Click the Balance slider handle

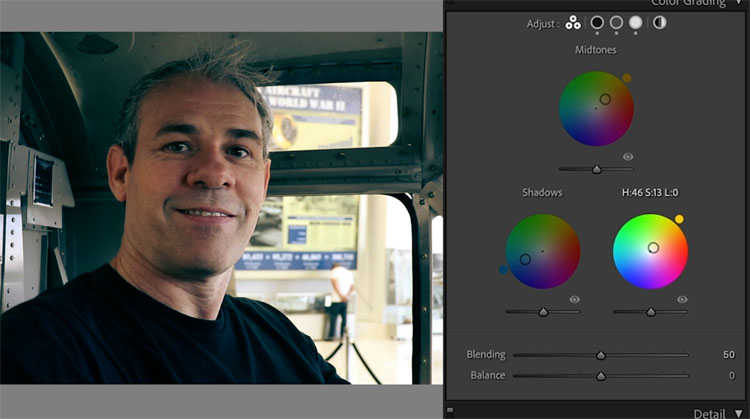pos(601,376)
